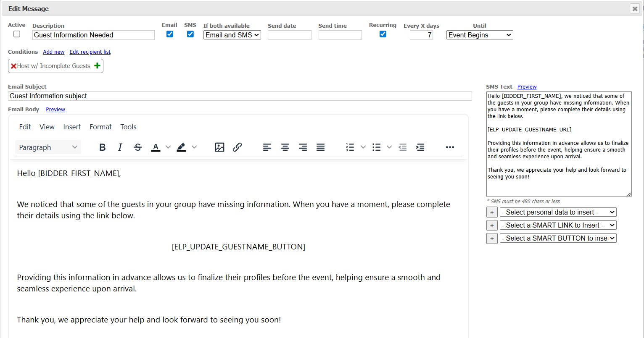
Task: Click the Email Subject field
Action: [240, 96]
